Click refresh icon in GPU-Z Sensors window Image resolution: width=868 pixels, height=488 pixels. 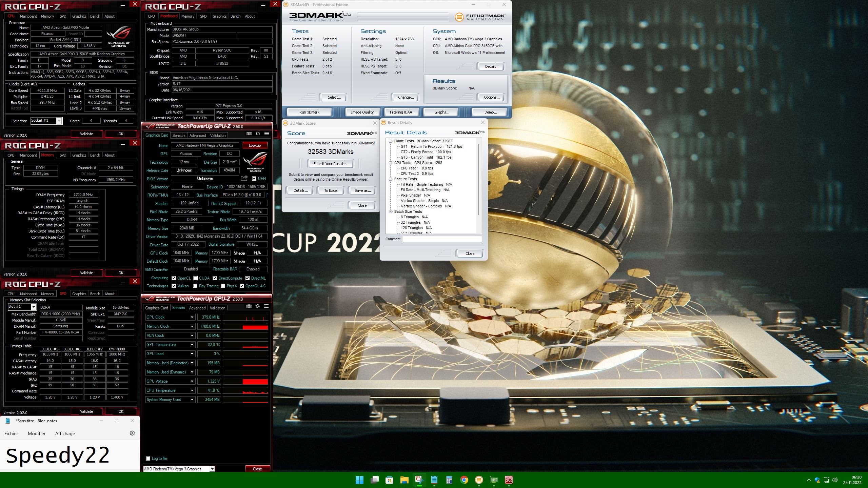click(257, 306)
